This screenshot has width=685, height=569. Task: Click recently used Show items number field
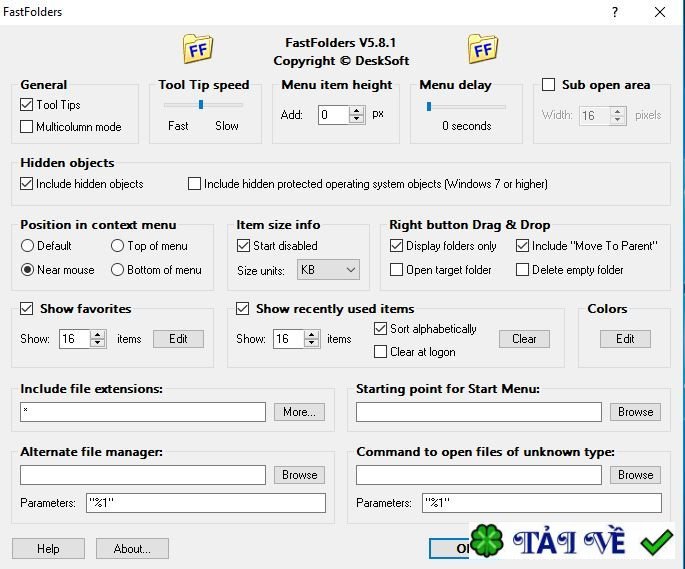(x=288, y=339)
